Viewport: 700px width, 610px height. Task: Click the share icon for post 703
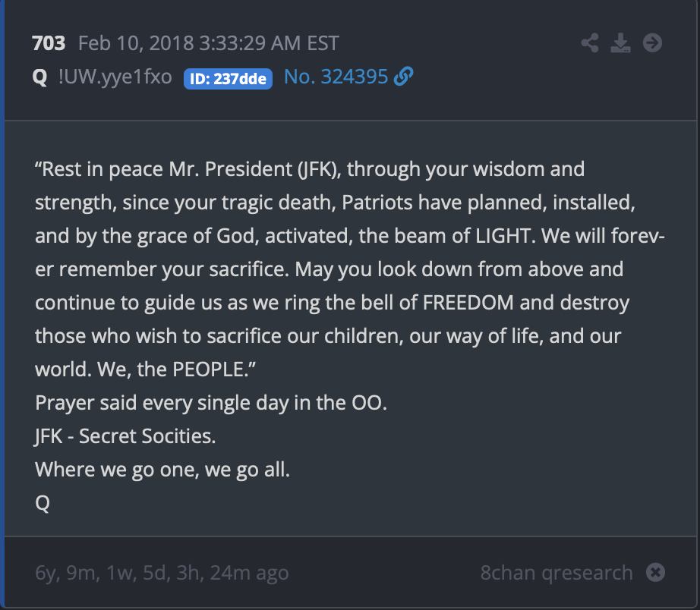point(590,43)
